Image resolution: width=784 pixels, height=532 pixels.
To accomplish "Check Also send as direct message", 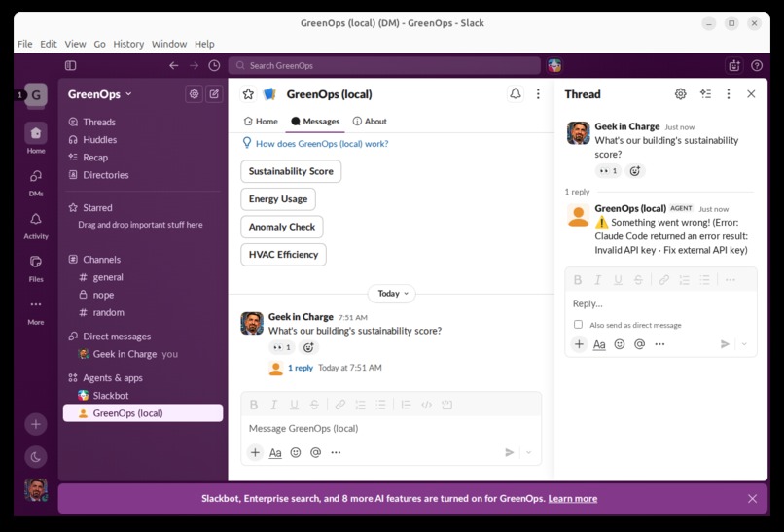I will coord(579,325).
